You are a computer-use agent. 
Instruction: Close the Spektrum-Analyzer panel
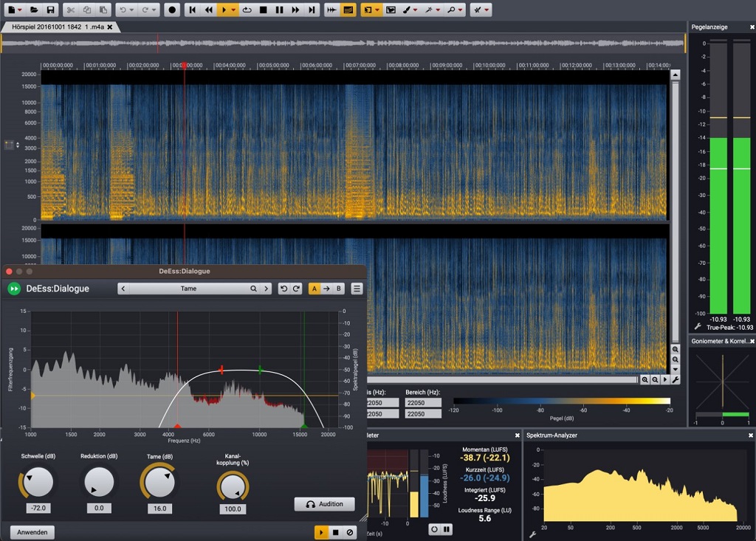coord(751,435)
